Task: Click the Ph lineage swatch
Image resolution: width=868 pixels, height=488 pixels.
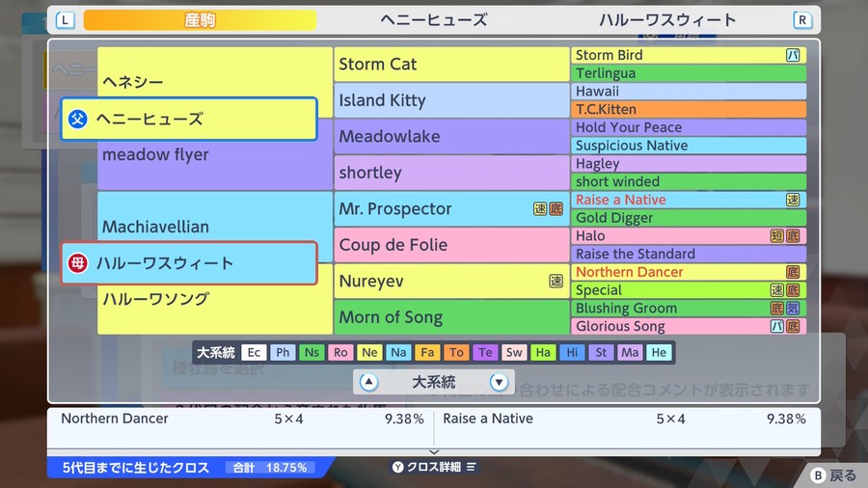Action: (283, 352)
